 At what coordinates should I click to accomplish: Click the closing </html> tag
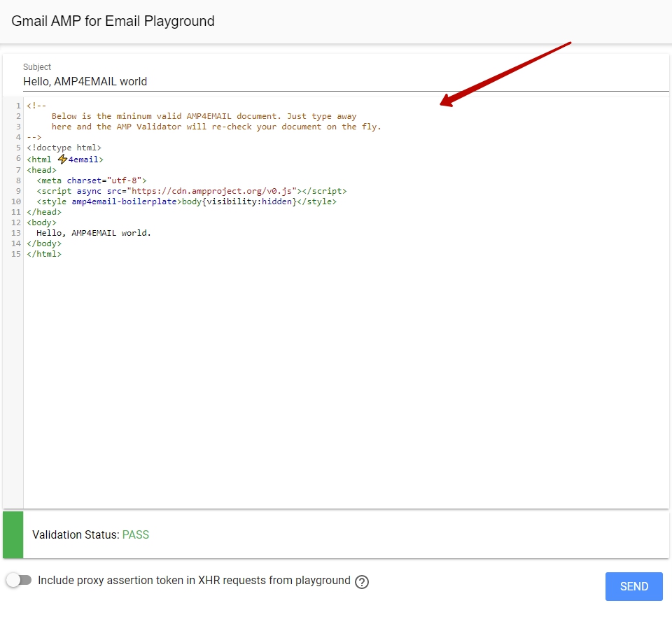(44, 255)
